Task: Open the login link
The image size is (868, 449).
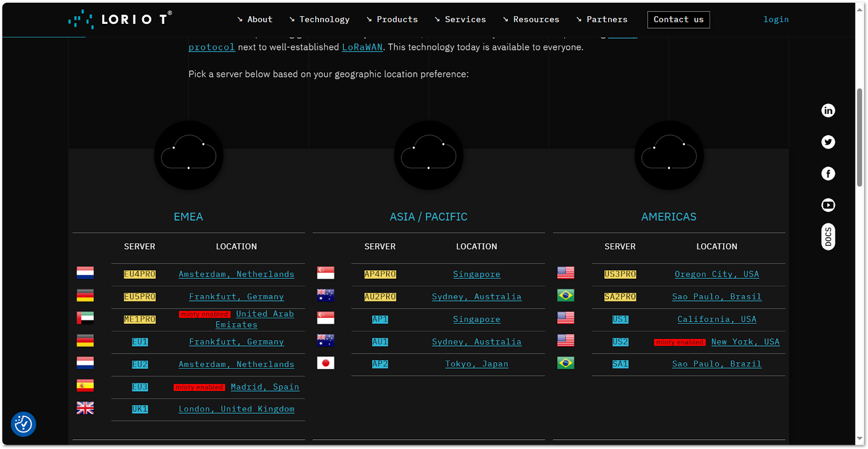Action: tap(776, 20)
